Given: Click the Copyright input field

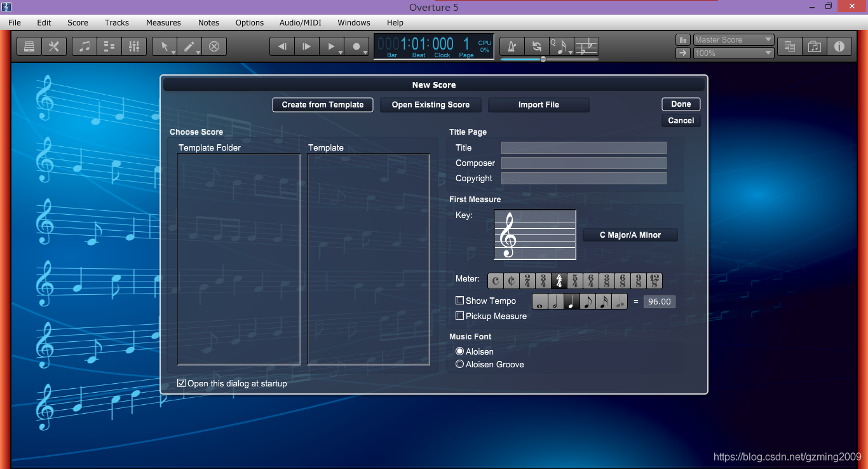Looking at the screenshot, I should pyautogui.click(x=584, y=178).
